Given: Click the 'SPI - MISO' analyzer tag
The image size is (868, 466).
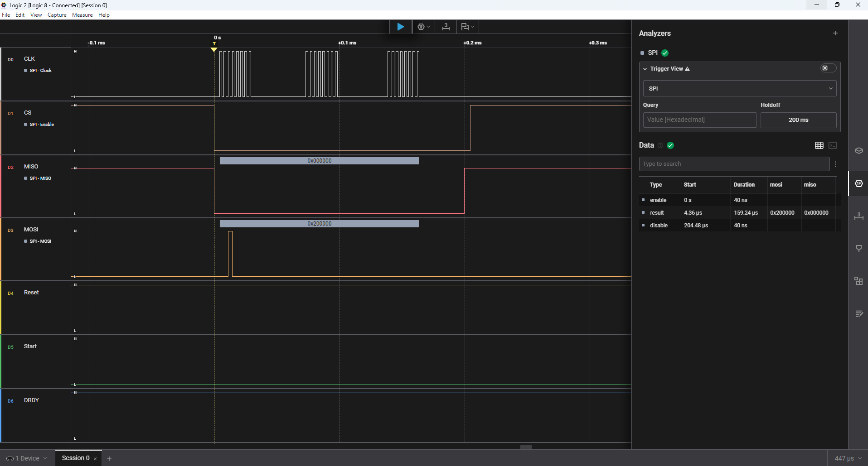Looking at the screenshot, I should (38, 178).
